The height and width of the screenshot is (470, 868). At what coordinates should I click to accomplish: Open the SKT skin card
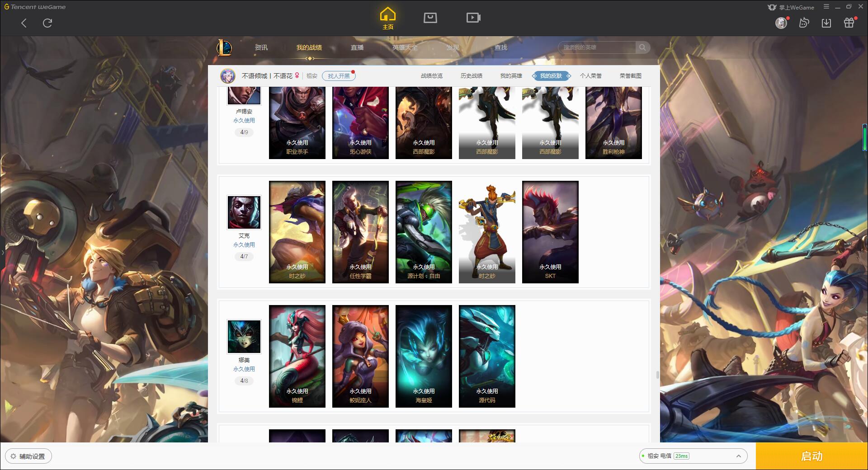(x=550, y=232)
